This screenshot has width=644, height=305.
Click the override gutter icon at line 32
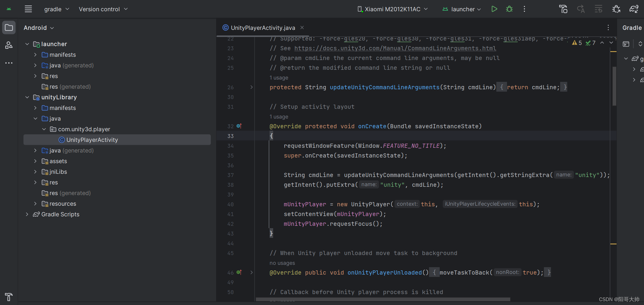pos(239,126)
